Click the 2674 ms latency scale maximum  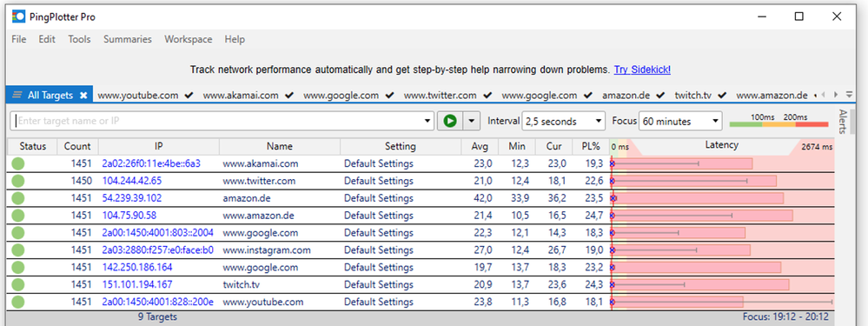pos(817,147)
